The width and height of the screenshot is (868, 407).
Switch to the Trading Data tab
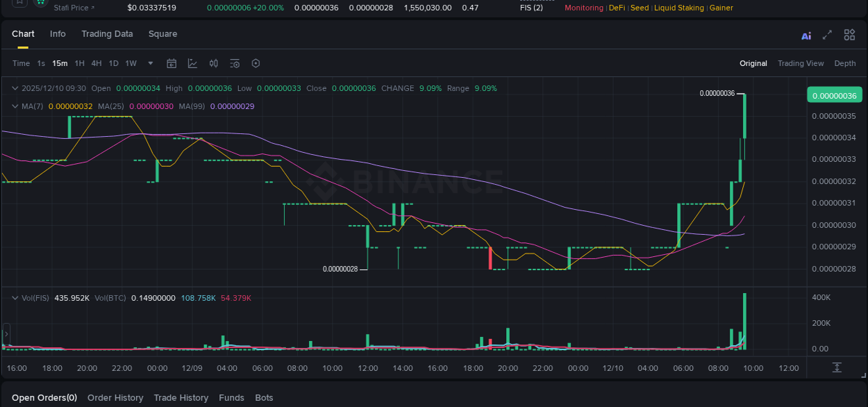[107, 33]
